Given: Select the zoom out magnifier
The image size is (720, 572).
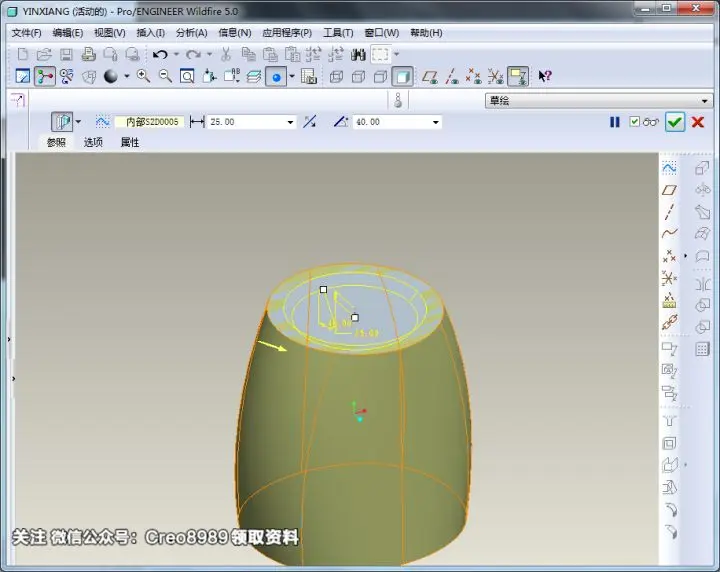Looking at the screenshot, I should (165, 76).
